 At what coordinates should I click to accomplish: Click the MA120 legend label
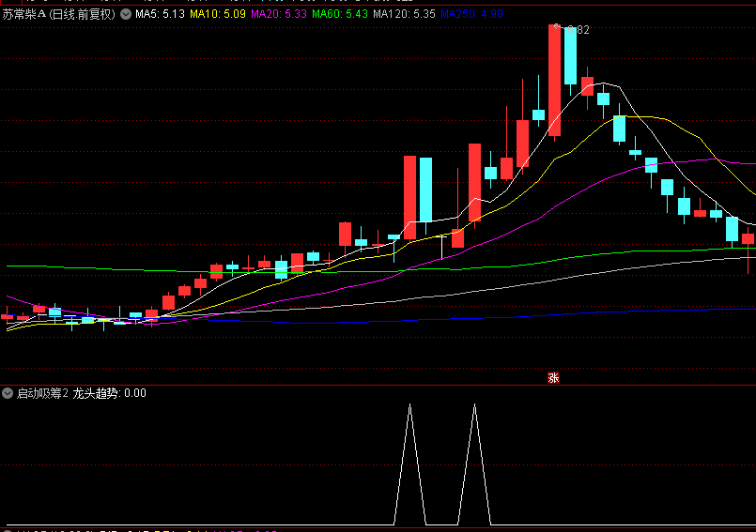tap(404, 15)
